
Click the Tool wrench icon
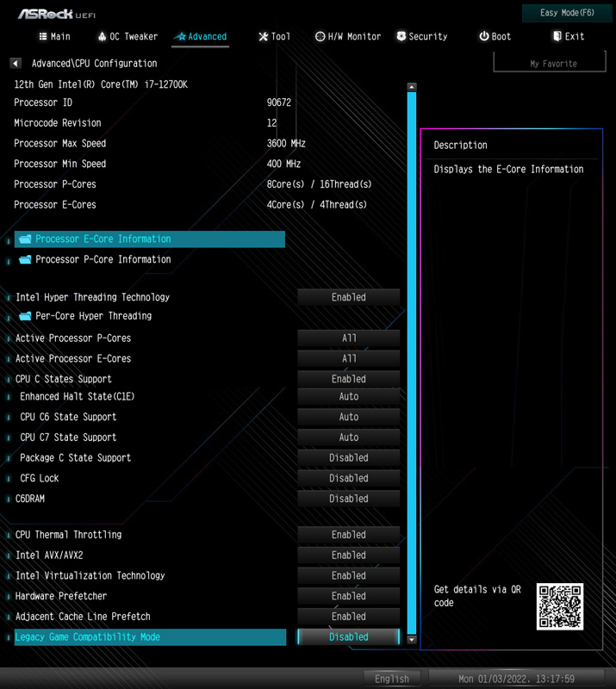[263, 36]
